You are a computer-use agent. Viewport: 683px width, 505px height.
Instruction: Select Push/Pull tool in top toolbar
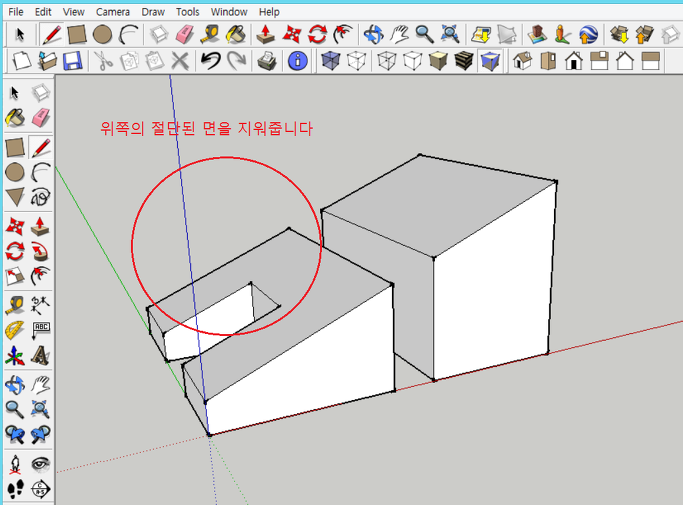coord(265,34)
